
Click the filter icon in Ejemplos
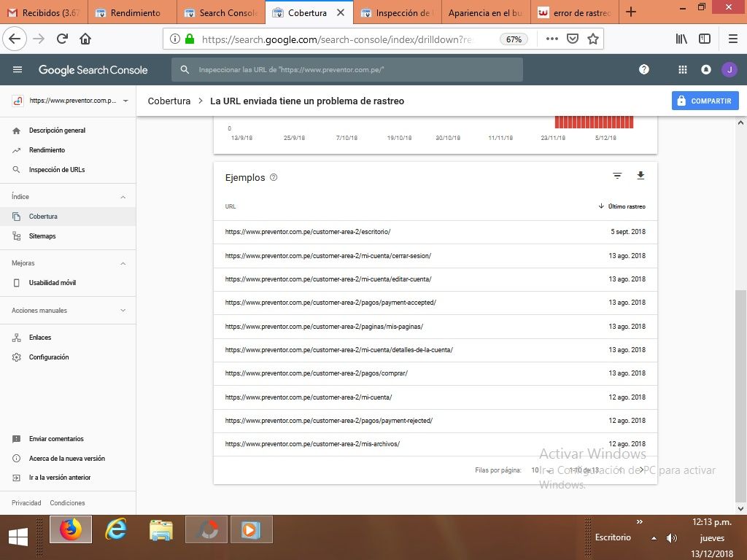(x=617, y=176)
